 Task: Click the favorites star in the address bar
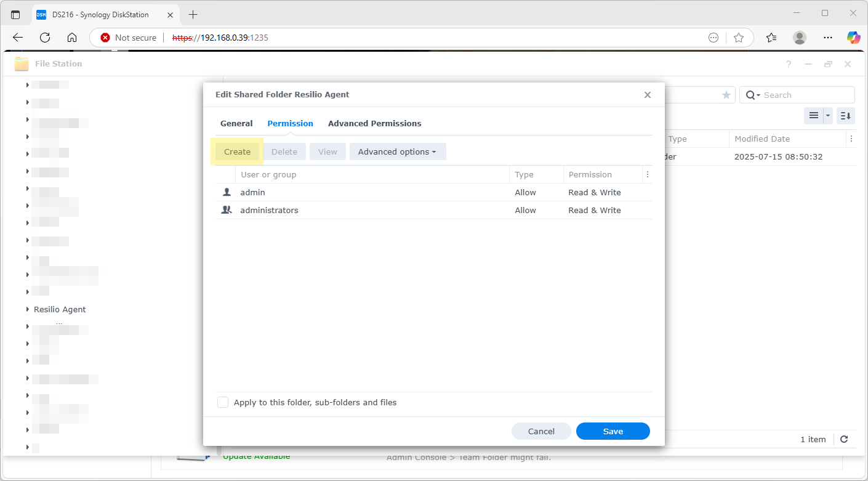pos(738,38)
